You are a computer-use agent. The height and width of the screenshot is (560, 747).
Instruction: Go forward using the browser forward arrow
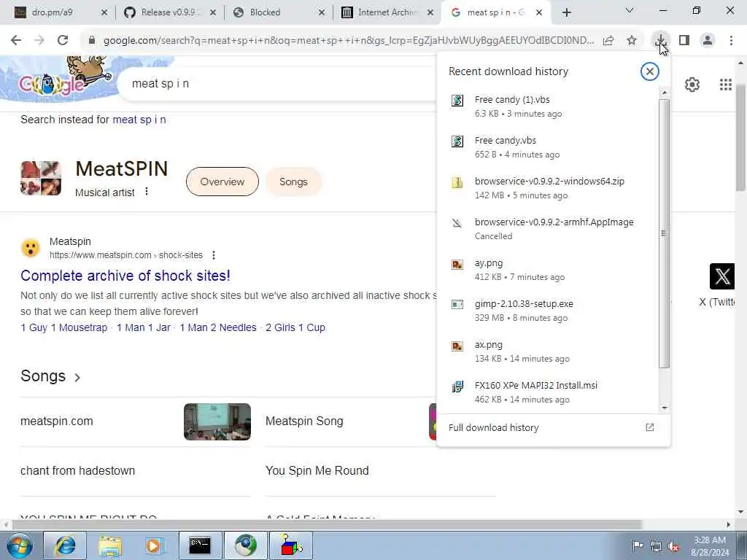pos(39,41)
